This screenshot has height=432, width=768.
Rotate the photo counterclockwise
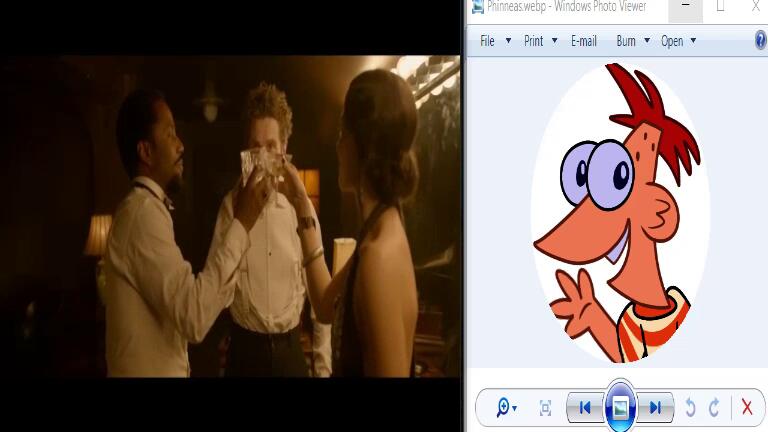click(x=690, y=407)
